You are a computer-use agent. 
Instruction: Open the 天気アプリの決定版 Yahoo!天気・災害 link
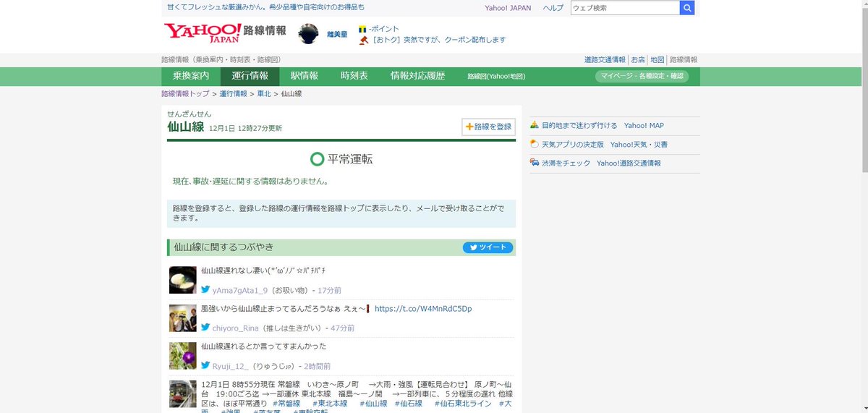tap(605, 144)
